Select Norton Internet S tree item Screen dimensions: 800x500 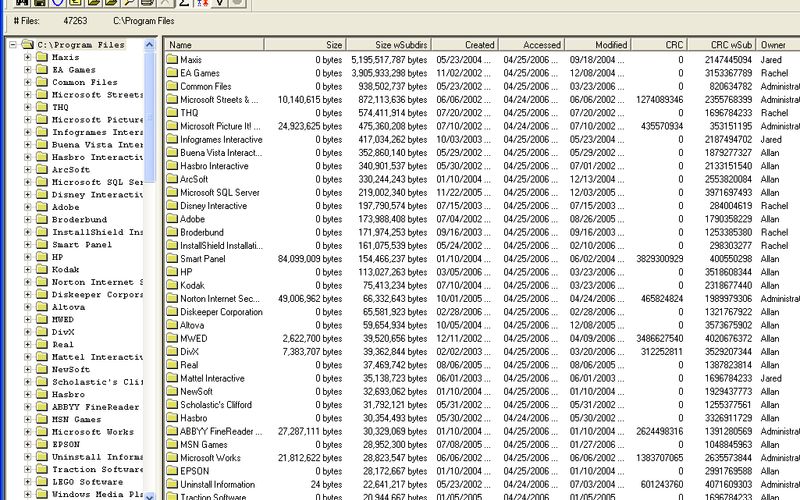(97, 282)
